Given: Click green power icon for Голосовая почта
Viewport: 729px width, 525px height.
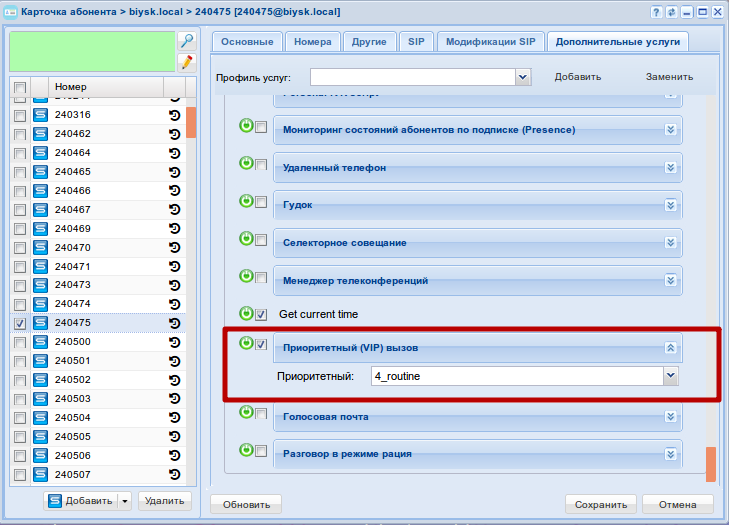Looking at the screenshot, I should [x=246, y=412].
